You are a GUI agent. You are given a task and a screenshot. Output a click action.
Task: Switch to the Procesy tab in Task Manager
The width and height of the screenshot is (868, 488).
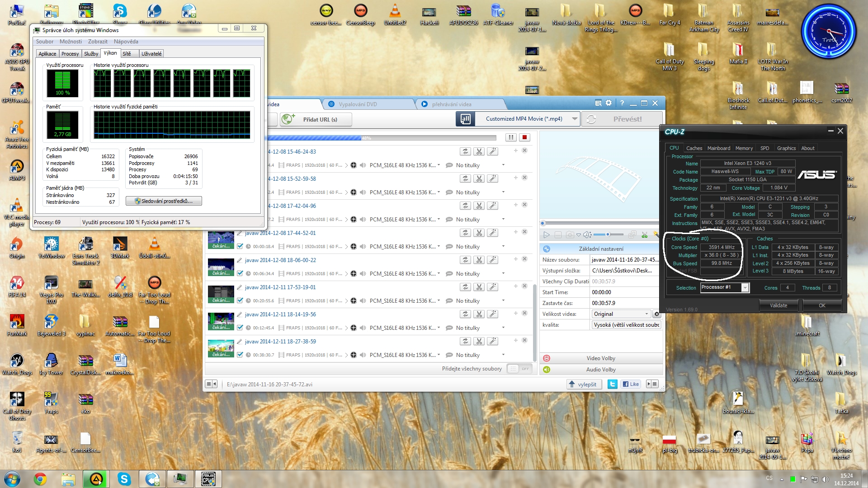(x=70, y=54)
